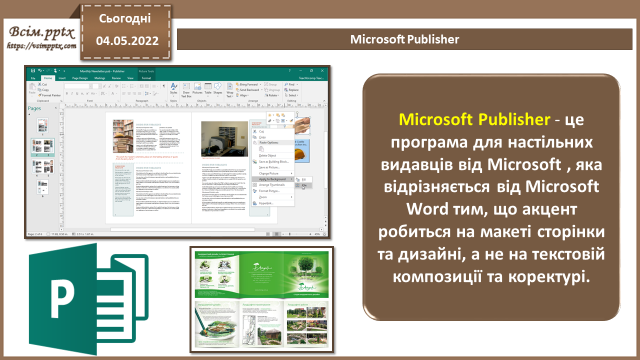Image resolution: width=640 pixels, height=360 pixels.
Task: Select the third spread thumbnail in Pages pane
Action: coord(42,167)
